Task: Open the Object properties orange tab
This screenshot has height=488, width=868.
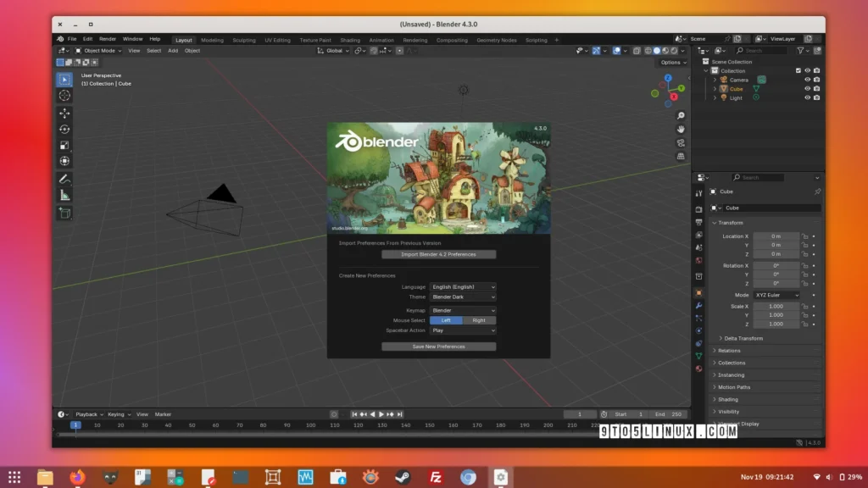Action: pyautogui.click(x=699, y=292)
